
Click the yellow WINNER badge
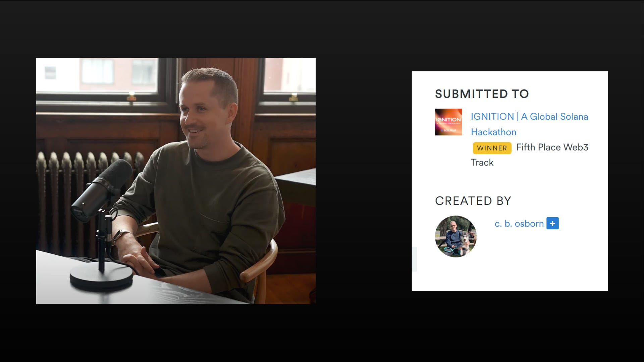(x=492, y=148)
